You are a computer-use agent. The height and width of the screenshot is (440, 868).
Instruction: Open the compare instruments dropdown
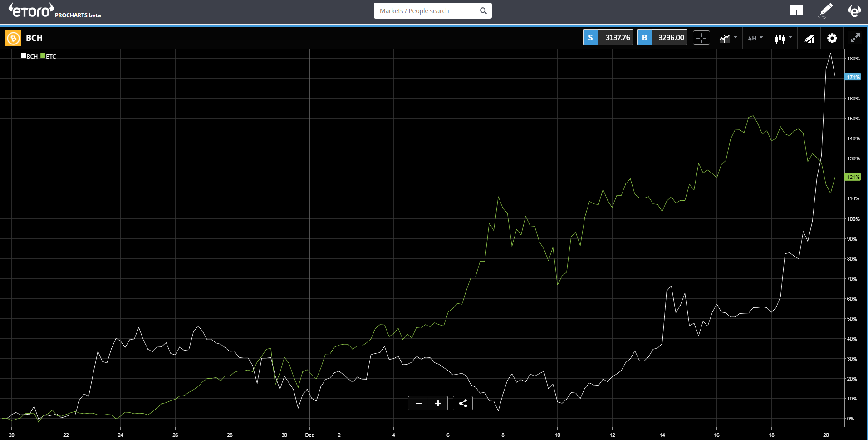point(728,38)
